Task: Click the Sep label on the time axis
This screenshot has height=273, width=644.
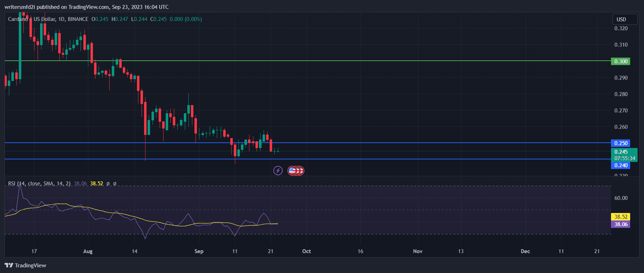Action: coord(199,251)
